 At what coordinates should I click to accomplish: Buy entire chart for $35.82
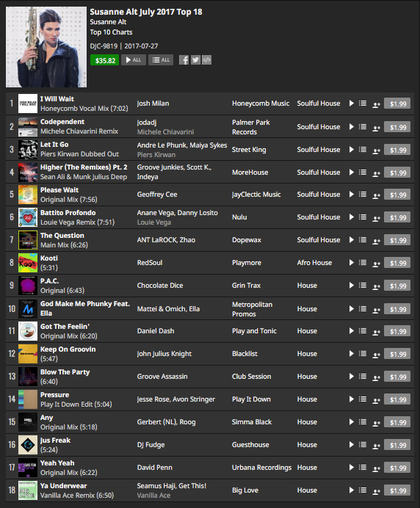tap(105, 60)
